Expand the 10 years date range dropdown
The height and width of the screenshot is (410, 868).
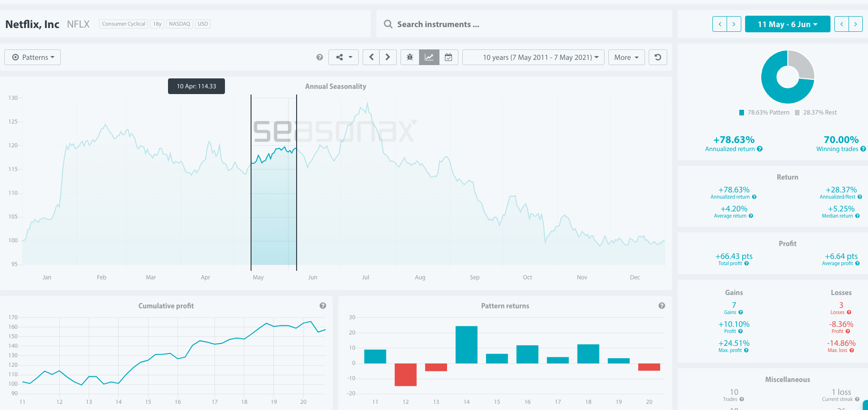[x=533, y=57]
